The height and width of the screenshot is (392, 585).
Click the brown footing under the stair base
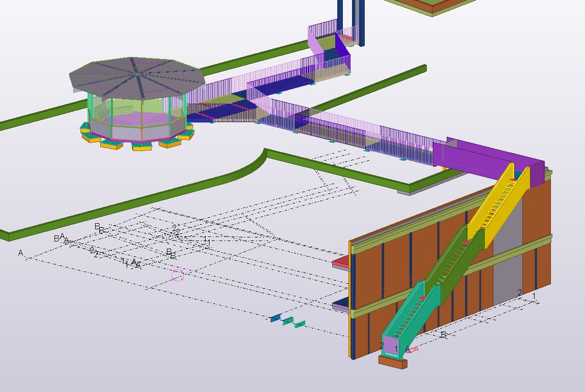click(x=393, y=362)
